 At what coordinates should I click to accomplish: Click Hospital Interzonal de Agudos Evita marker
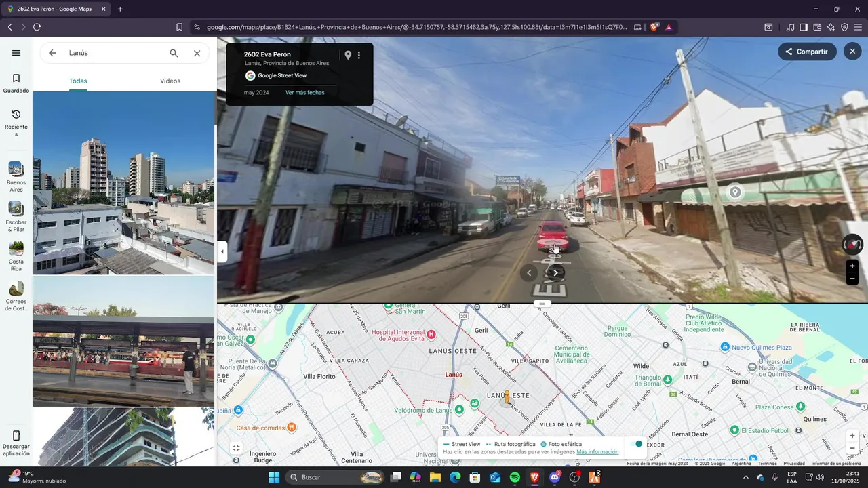431,334
